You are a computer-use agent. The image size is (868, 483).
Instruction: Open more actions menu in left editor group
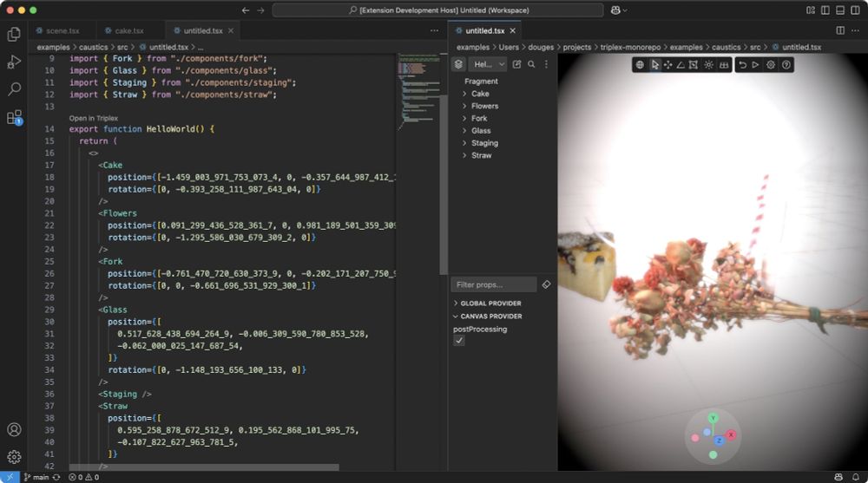tap(435, 30)
